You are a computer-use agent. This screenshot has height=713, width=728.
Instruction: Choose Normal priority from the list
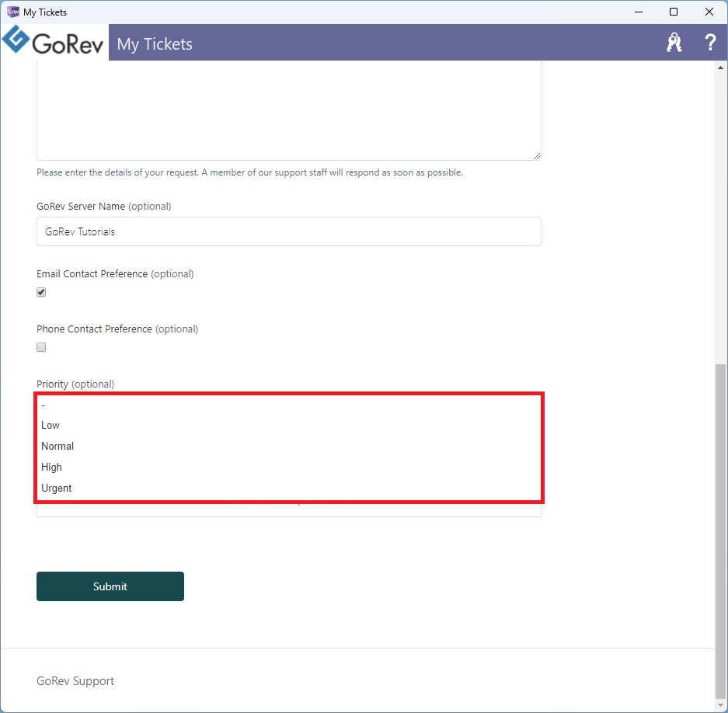(289, 446)
